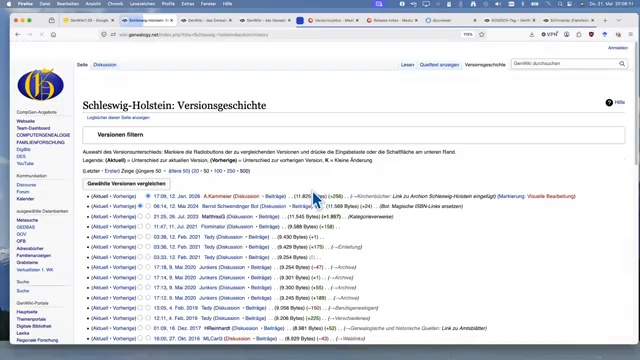
Task: Click the 'Erster' pagination link
Action: (x=111, y=171)
